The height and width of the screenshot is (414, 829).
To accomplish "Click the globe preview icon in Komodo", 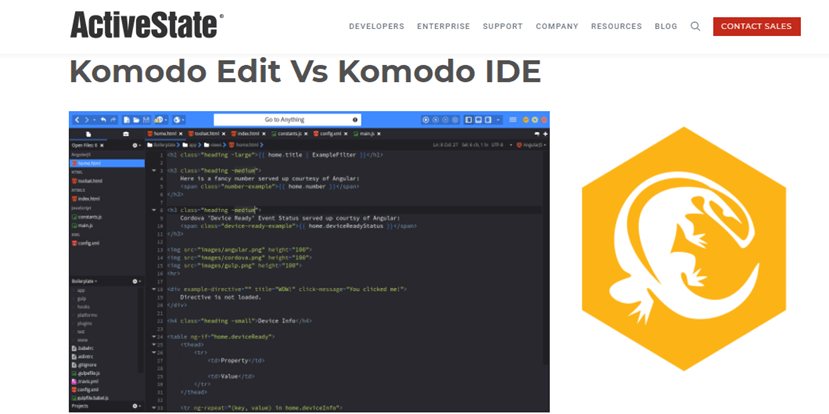I will [x=177, y=120].
